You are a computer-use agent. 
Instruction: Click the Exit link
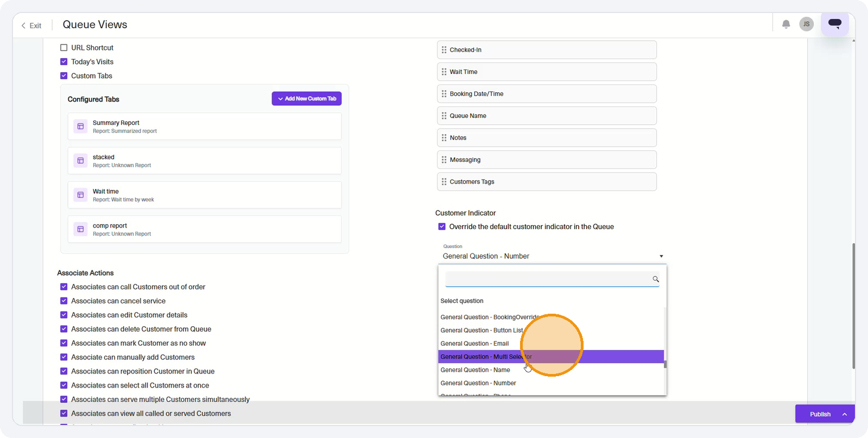click(x=31, y=26)
